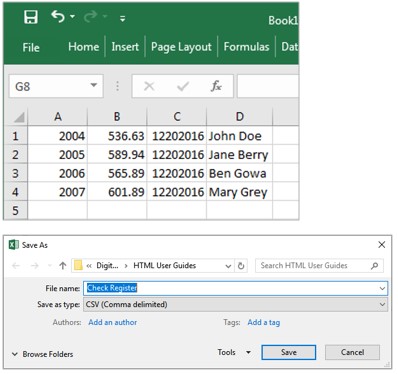Open Customize Quick Access Toolbar arrow
The height and width of the screenshot is (374, 398).
coord(123,19)
